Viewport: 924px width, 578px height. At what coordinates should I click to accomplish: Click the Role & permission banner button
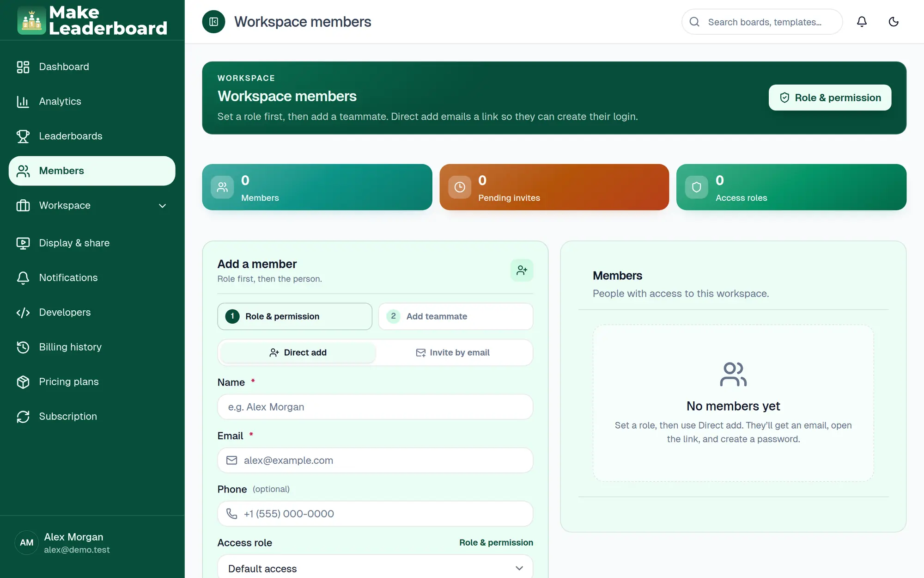pos(830,98)
